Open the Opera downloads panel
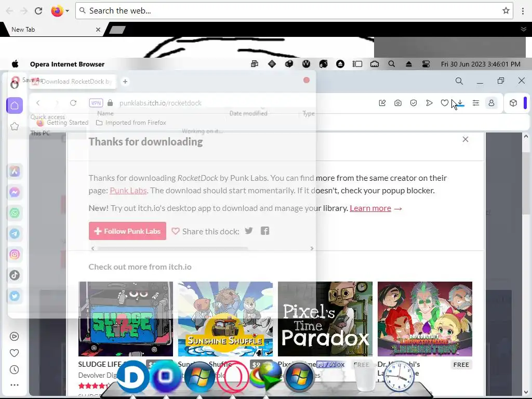532x399 pixels. [460, 103]
